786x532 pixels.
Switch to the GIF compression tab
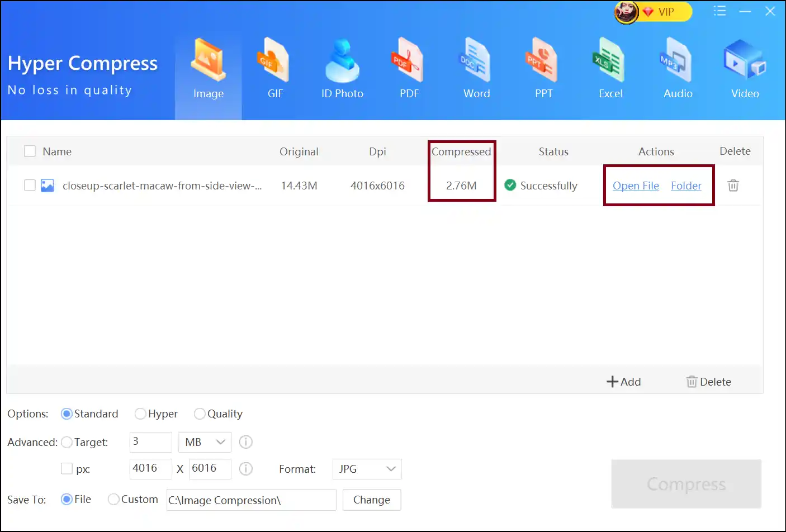[x=275, y=70]
